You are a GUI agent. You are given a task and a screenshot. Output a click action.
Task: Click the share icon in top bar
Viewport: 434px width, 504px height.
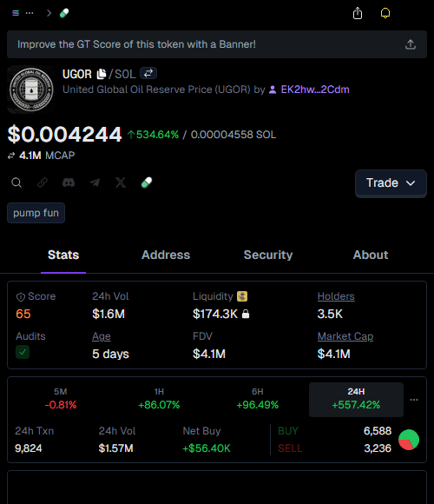(358, 14)
